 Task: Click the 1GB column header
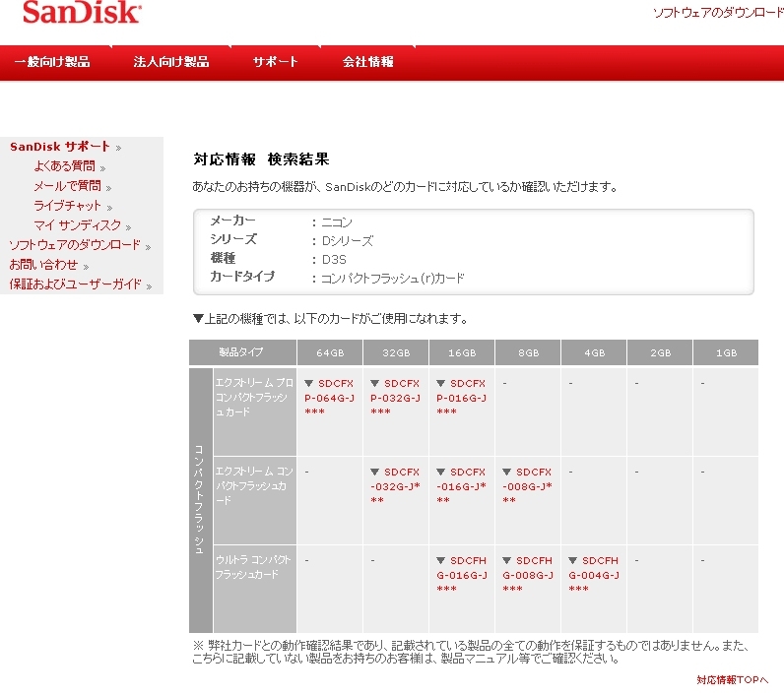coord(726,352)
